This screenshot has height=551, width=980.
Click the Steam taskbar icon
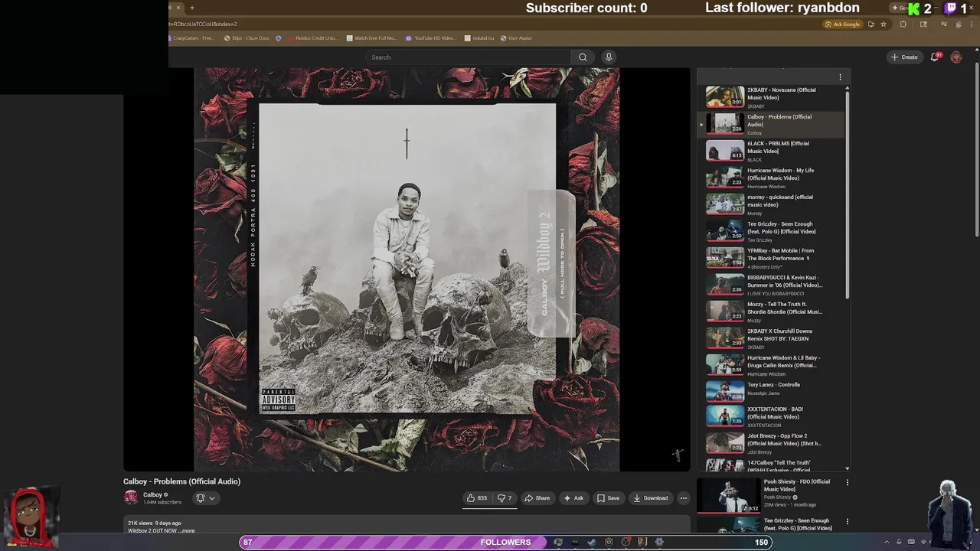point(592,543)
